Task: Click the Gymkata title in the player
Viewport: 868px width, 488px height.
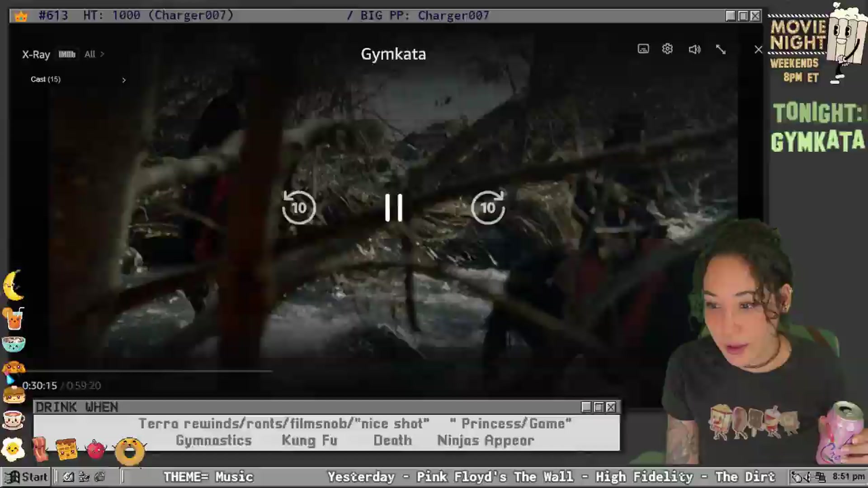Action: [x=393, y=54]
